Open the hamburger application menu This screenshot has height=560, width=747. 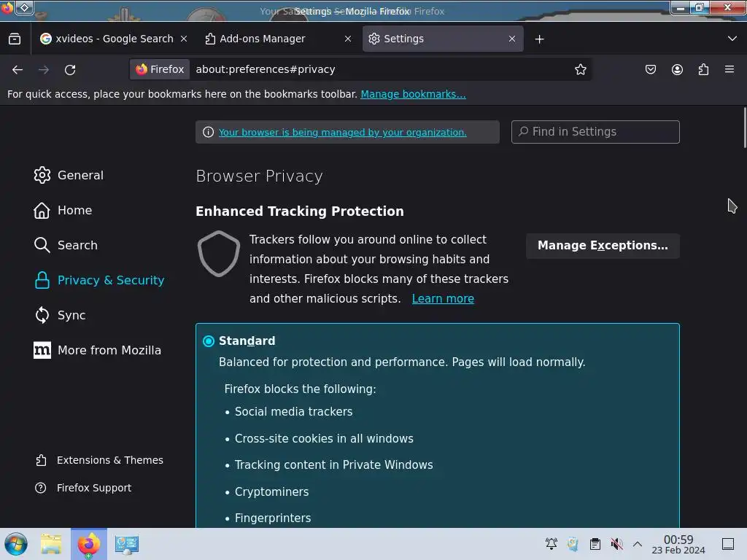click(x=729, y=69)
